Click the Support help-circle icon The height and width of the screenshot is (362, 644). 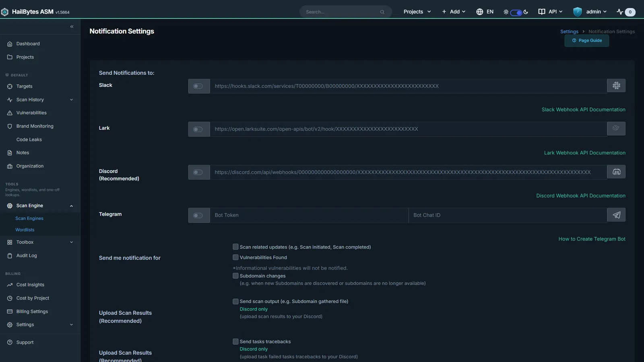10,342
